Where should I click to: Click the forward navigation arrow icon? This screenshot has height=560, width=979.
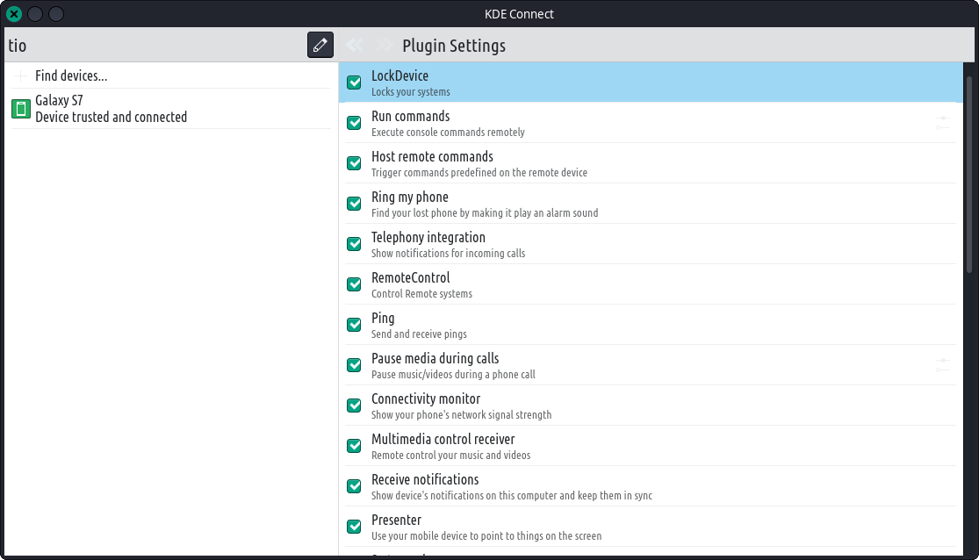point(384,46)
